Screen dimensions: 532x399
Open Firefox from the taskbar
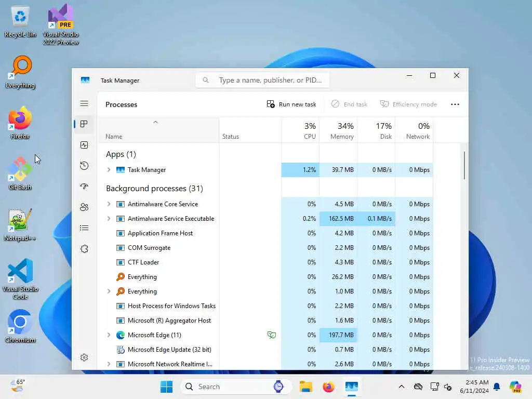328,387
